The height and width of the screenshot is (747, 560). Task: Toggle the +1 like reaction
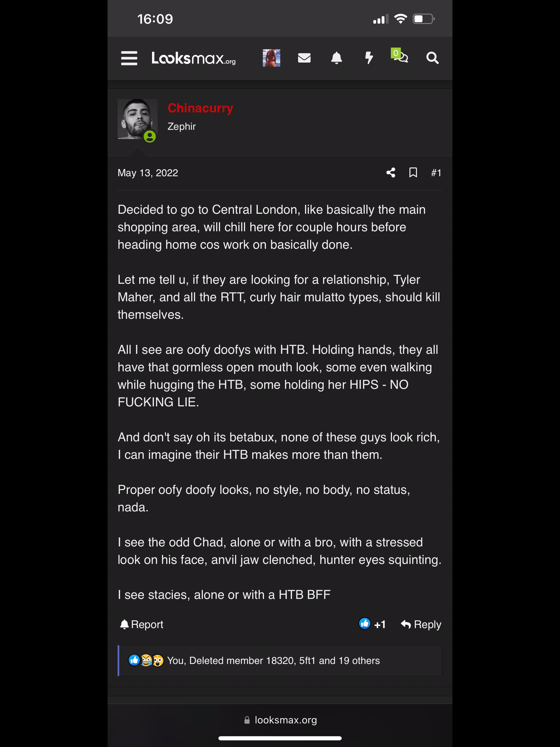[x=372, y=624]
